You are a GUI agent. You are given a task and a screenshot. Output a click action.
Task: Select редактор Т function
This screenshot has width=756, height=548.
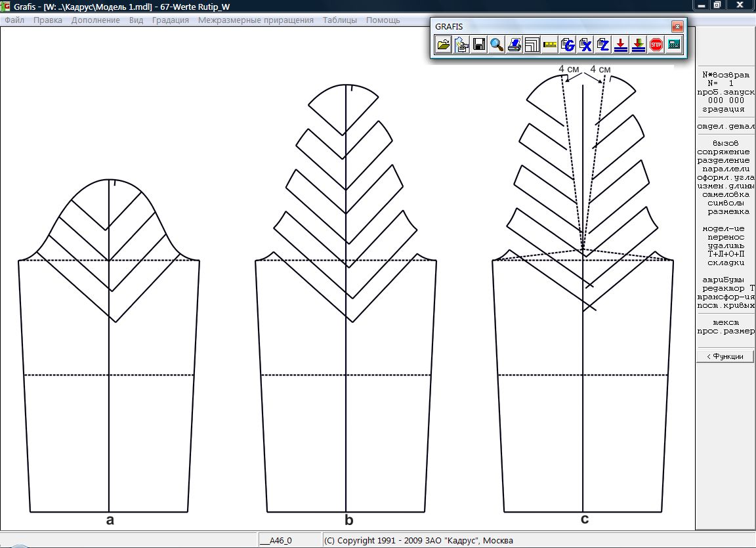[x=728, y=288]
